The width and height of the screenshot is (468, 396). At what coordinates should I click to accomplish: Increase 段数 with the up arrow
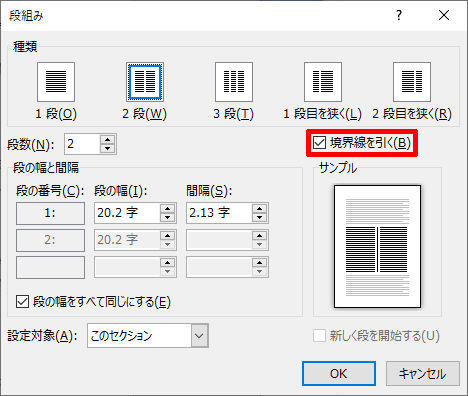(x=108, y=140)
